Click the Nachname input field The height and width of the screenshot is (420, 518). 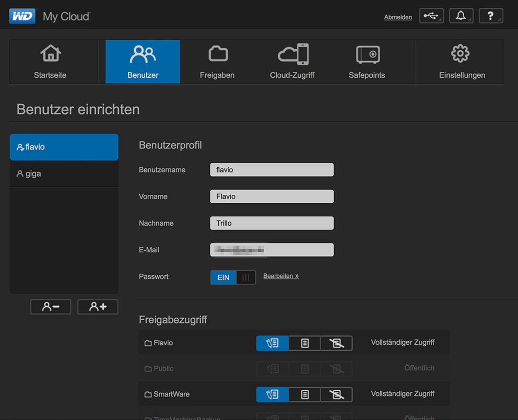point(272,223)
